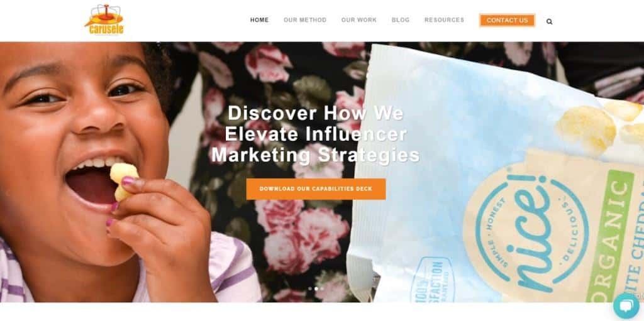Click Download Our Capabilities Deck button
644x321 pixels.
click(316, 189)
